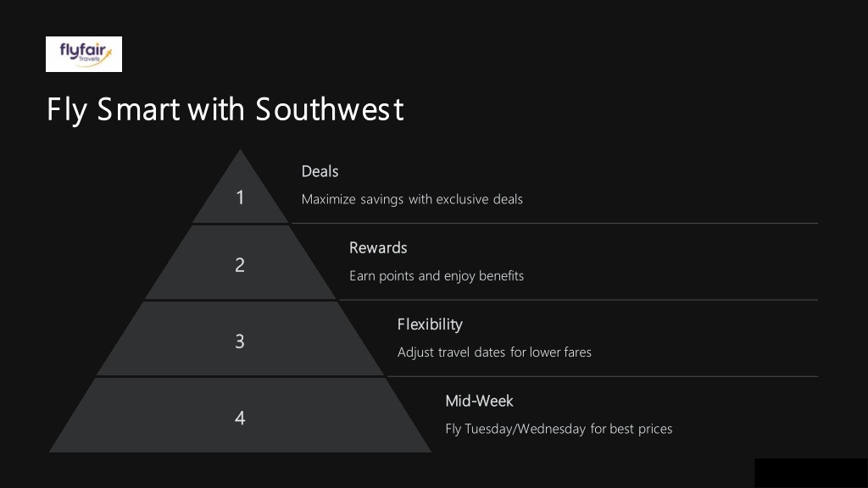This screenshot has height=488, width=868.
Task: Click the divider line below Deals section
Action: (x=554, y=224)
